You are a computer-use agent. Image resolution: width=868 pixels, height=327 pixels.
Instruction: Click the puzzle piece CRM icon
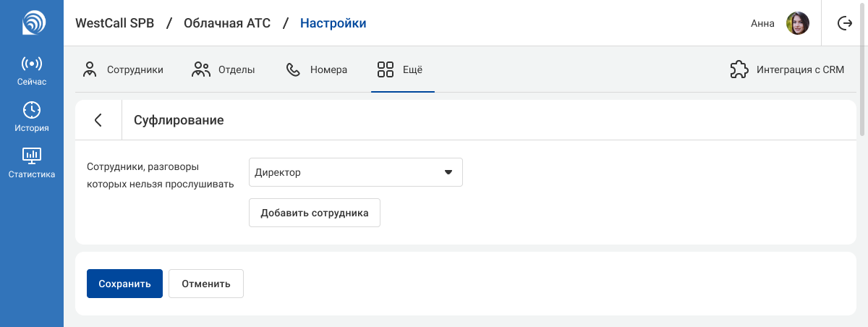739,70
